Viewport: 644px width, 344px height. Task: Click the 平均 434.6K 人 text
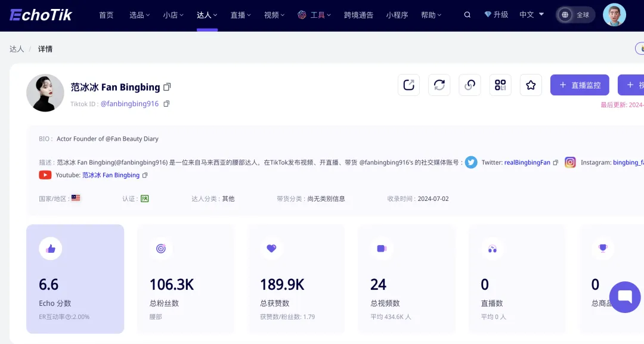391,317
